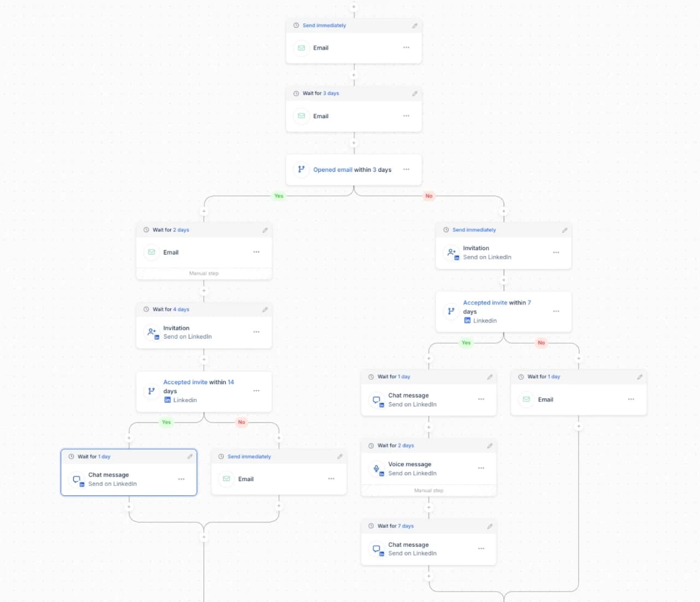Add step under No branch of Opened email
700x602 pixels.
click(504, 211)
